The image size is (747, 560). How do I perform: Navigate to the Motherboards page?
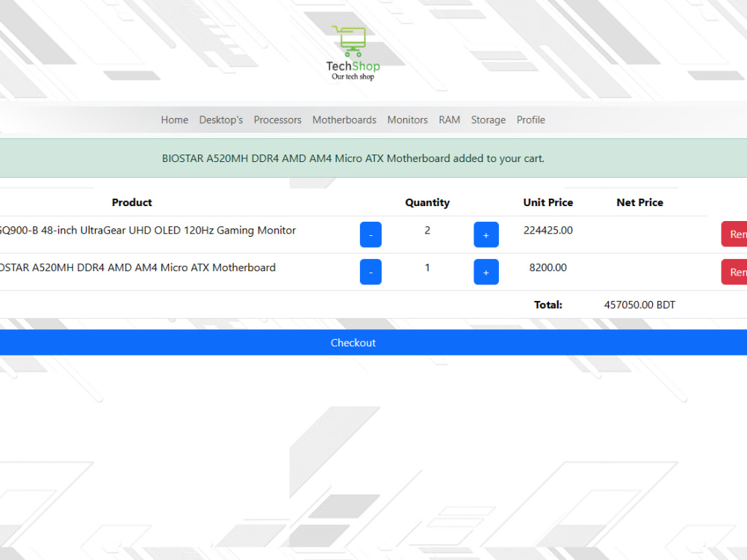[x=344, y=119]
